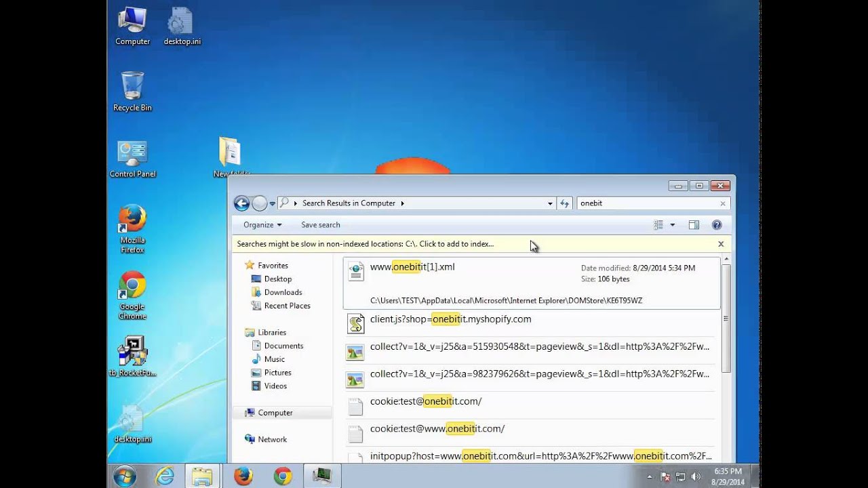
Task: Select the collect result with a=515930548
Action: [530, 350]
